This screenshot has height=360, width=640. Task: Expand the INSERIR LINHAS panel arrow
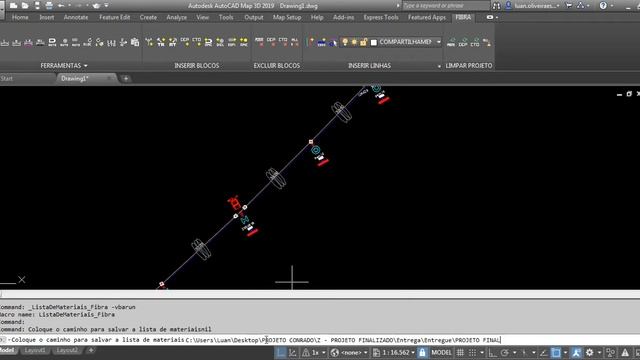[439, 66]
